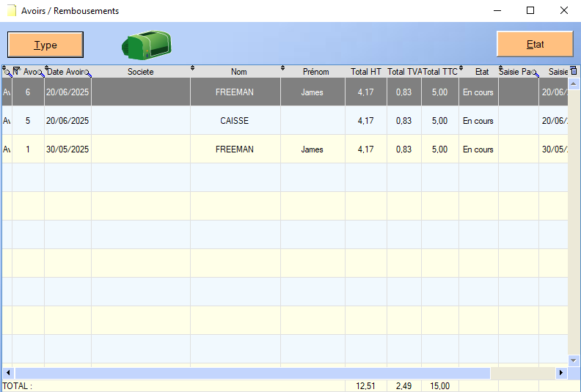Sort by the Total HT column header

click(365, 72)
